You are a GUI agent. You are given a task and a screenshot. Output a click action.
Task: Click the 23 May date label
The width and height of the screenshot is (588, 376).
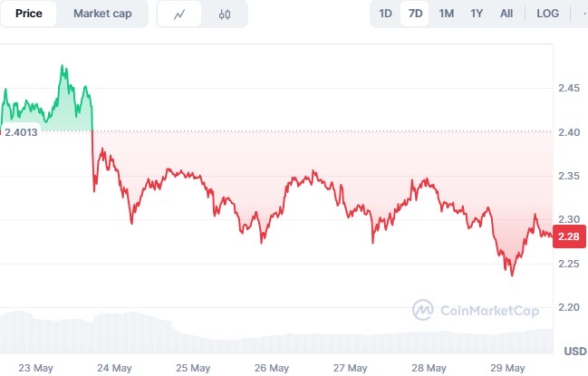(x=35, y=368)
